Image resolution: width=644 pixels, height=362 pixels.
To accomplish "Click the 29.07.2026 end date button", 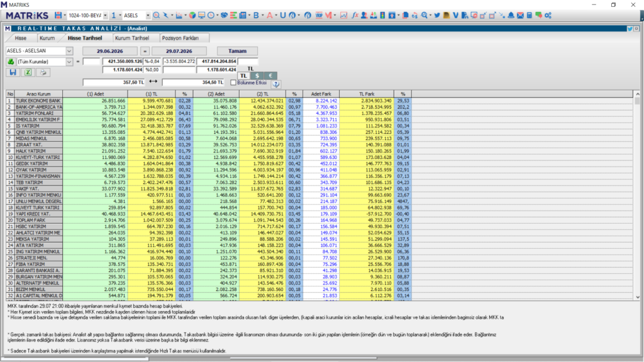I will [179, 51].
